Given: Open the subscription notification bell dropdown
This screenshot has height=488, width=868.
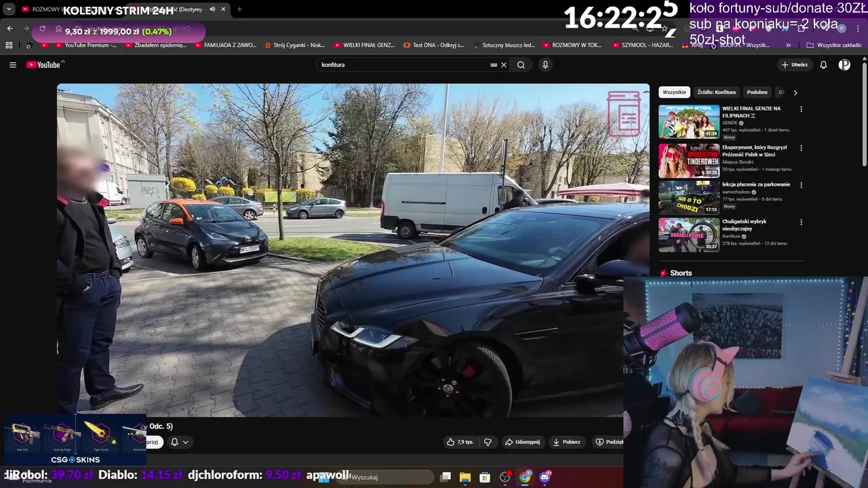Looking at the screenshot, I should (180, 442).
